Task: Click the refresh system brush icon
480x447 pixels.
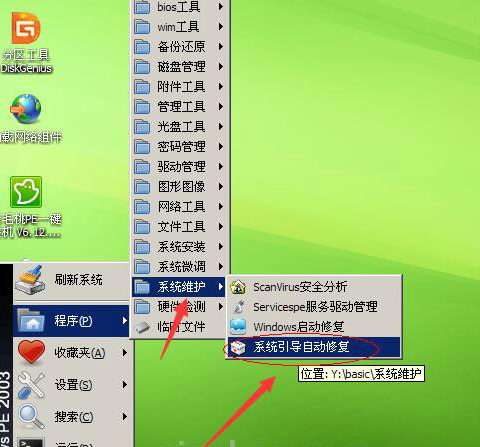Action: pos(30,279)
